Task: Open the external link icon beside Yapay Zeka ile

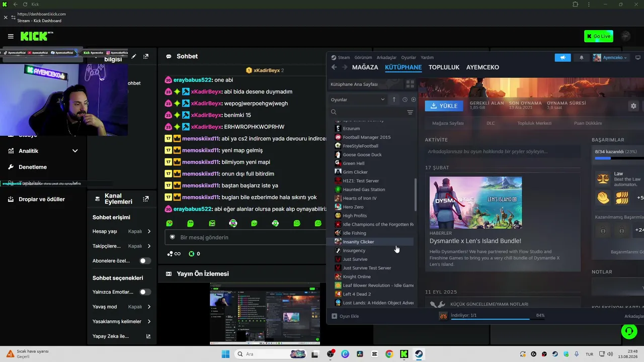Action: [x=148, y=336]
